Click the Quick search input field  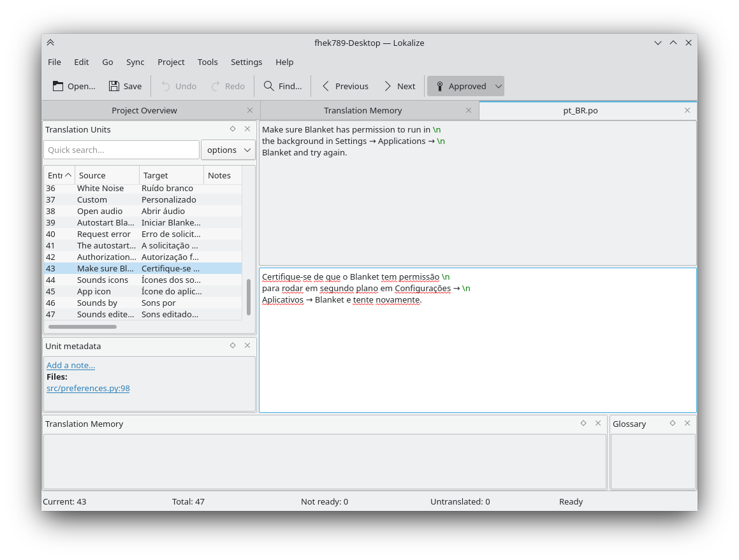click(121, 150)
